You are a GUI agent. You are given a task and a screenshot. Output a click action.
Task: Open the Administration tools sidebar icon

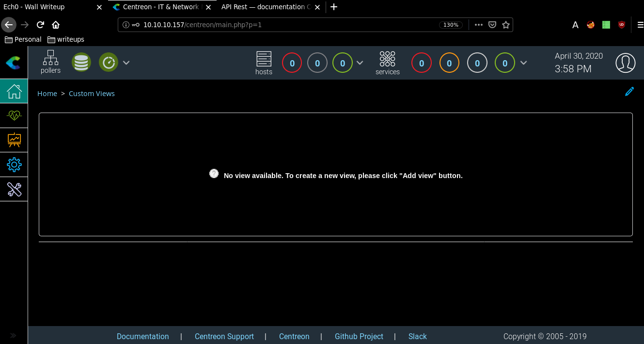[x=14, y=189]
